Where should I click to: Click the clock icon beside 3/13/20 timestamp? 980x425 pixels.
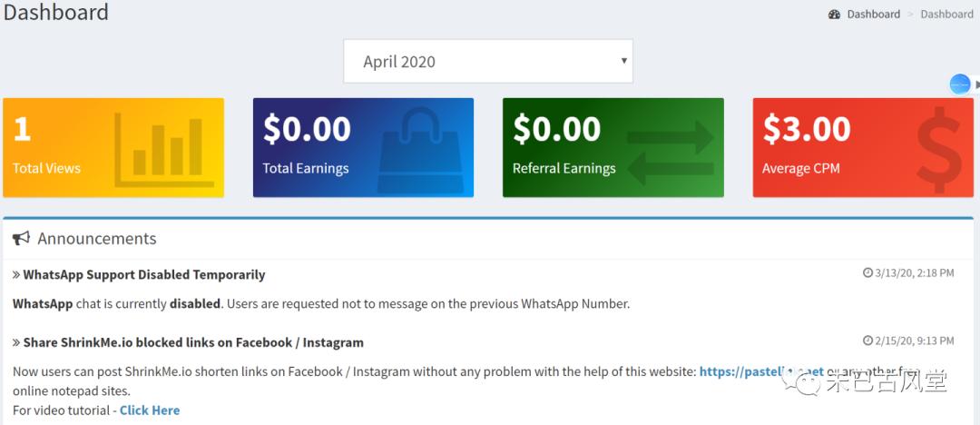(867, 273)
